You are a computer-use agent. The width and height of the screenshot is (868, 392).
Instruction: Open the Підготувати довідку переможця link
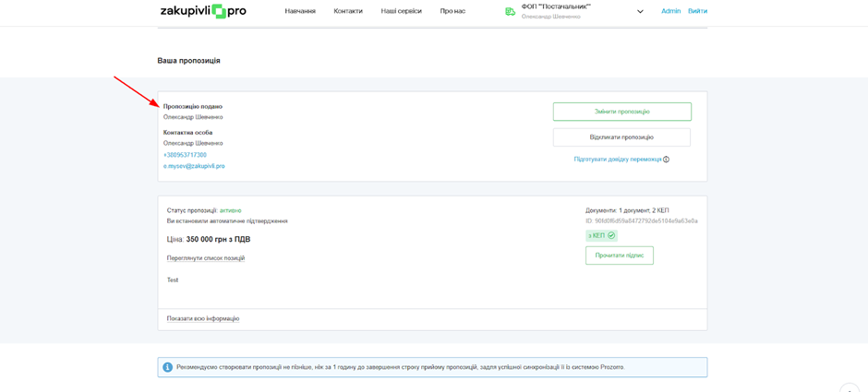617,160
